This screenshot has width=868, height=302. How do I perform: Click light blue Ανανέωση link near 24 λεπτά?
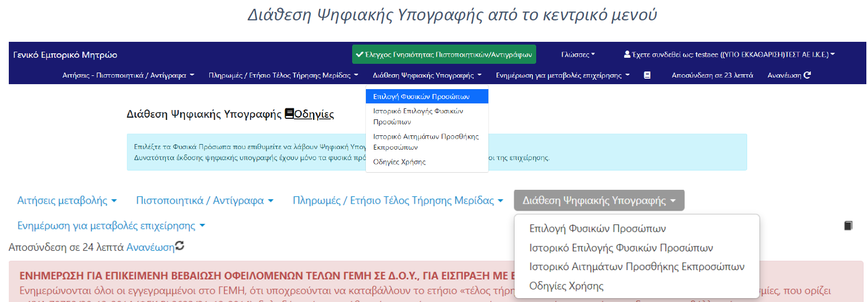150,248
